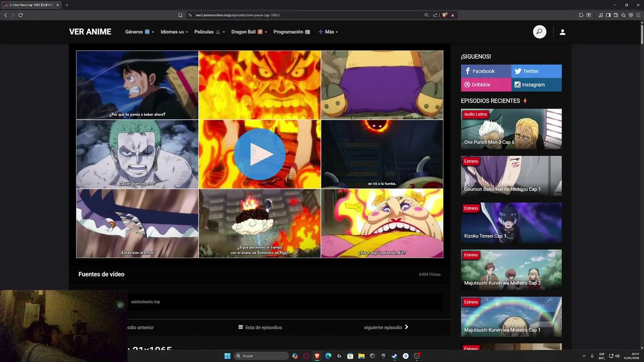644x362 pixels.
Task: Click the zoom magnifier in address bar
Action: click(427, 15)
